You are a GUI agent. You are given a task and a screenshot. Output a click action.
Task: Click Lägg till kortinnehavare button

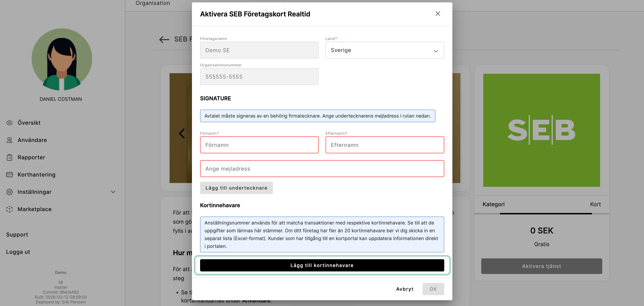pos(322,265)
